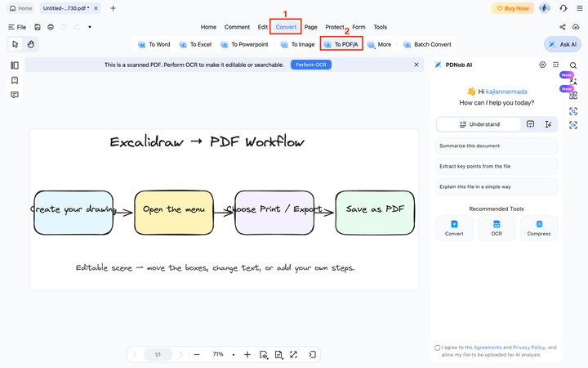Switch to the AI text writing mode icon
The height and width of the screenshot is (368, 588).
[548, 124]
